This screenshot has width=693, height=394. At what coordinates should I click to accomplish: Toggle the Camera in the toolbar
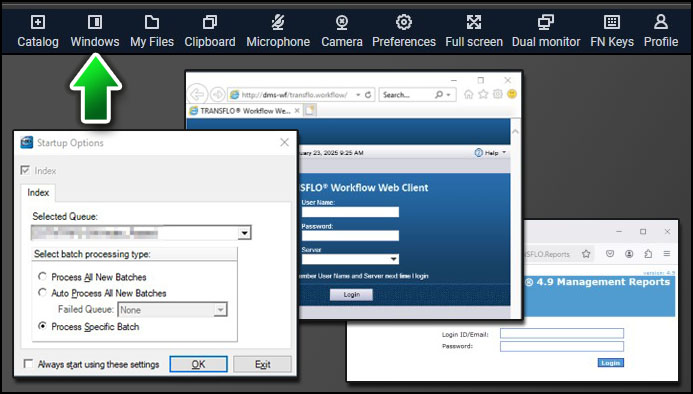point(342,31)
